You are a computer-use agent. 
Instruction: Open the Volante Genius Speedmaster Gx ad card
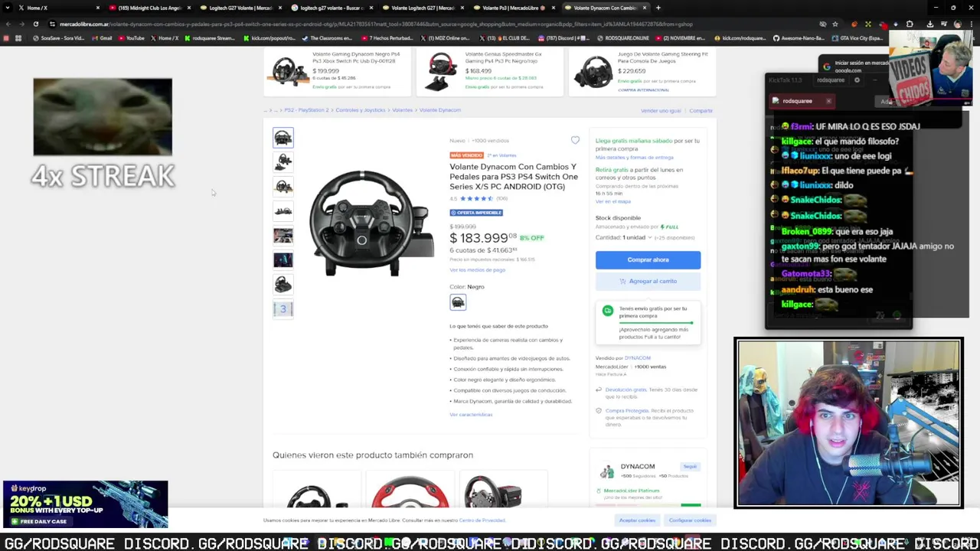[x=490, y=71]
